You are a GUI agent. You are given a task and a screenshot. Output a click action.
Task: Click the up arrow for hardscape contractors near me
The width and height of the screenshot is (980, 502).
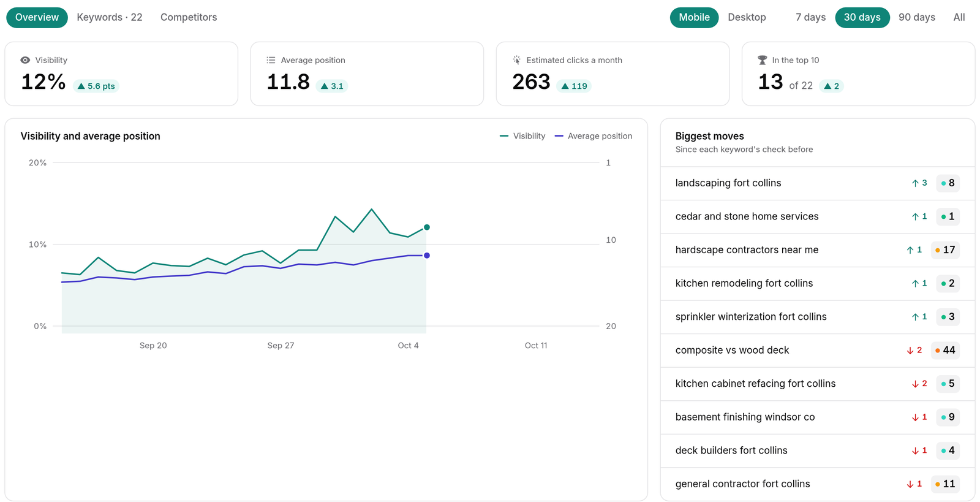pyautogui.click(x=910, y=250)
